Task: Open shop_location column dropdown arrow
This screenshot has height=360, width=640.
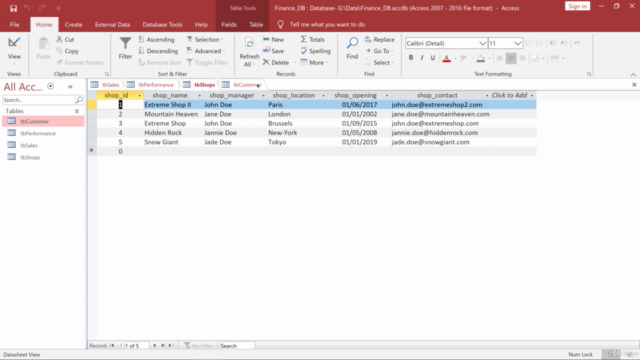Action: tap(323, 96)
